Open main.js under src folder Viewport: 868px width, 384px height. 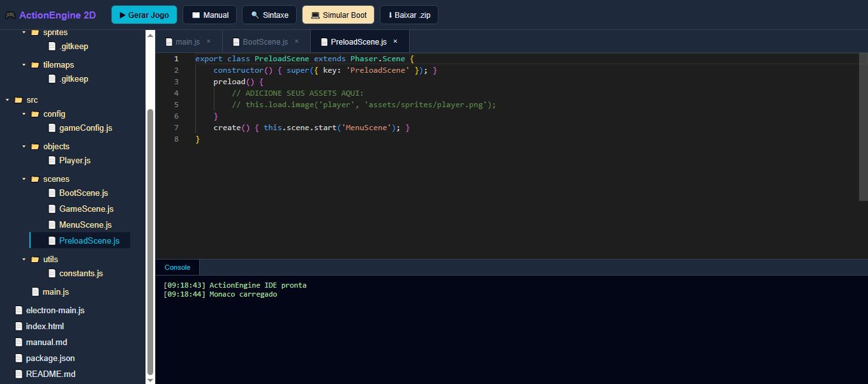(56, 292)
